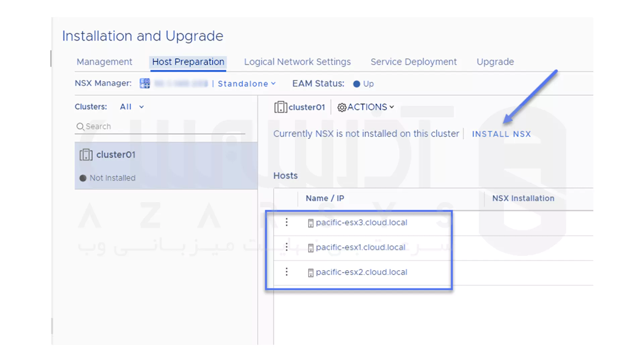The width and height of the screenshot is (644, 362).
Task: Open the Standalone NSX Manager dropdown
Action: tap(247, 84)
